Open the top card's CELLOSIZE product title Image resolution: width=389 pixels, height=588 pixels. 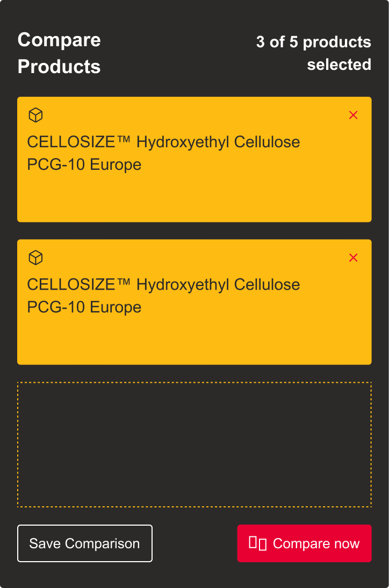163,142
